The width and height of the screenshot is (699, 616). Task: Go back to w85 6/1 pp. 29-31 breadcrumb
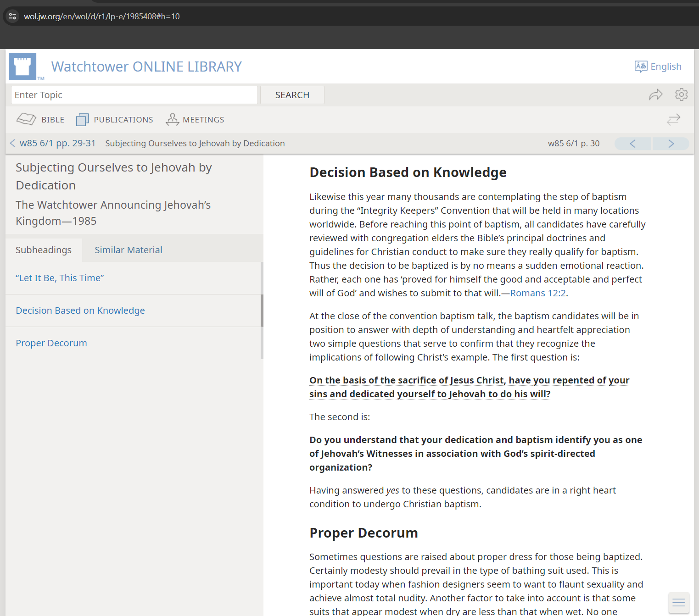(57, 143)
